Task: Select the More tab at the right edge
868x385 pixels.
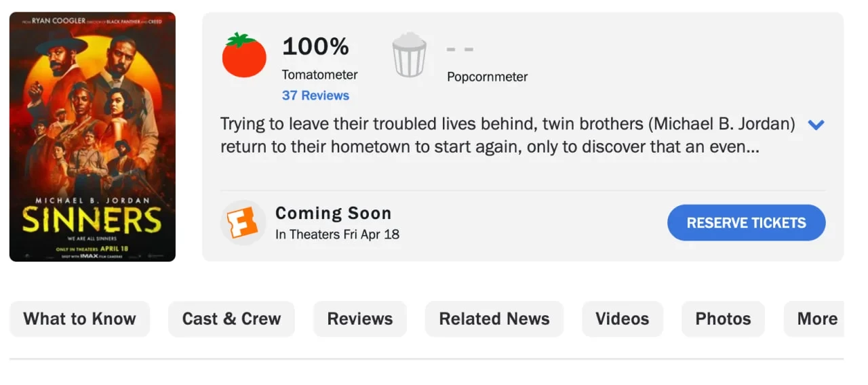Action: coord(816,319)
